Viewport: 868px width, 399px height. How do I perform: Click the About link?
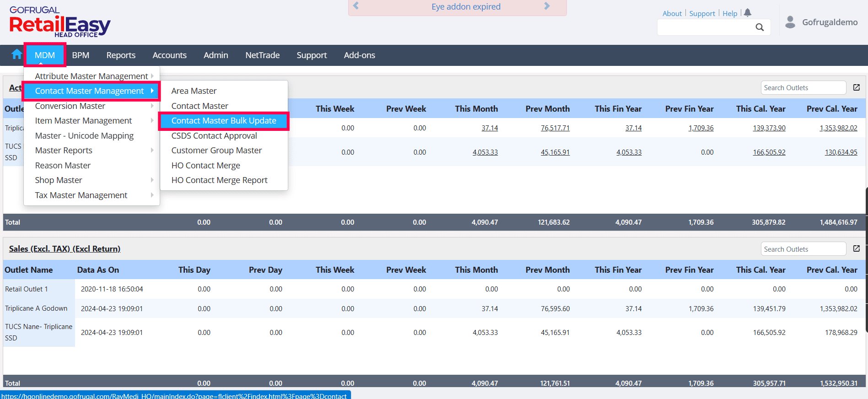(672, 14)
